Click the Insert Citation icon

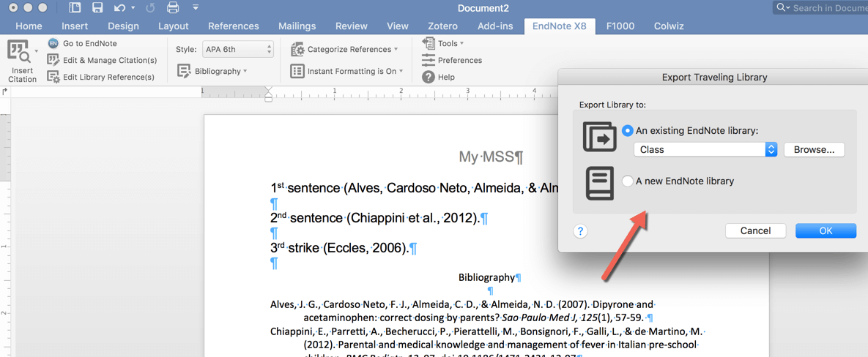19,51
